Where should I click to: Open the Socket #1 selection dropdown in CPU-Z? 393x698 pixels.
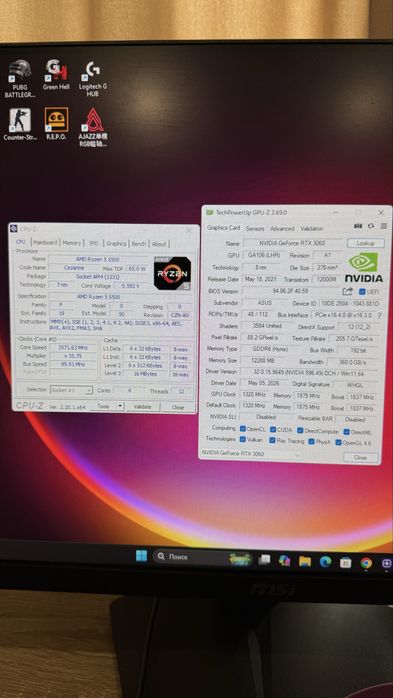pyautogui.click(x=71, y=390)
